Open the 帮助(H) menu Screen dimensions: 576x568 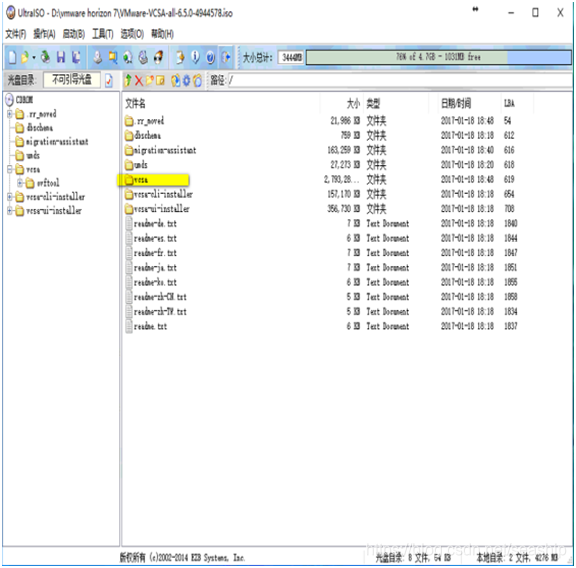[162, 34]
